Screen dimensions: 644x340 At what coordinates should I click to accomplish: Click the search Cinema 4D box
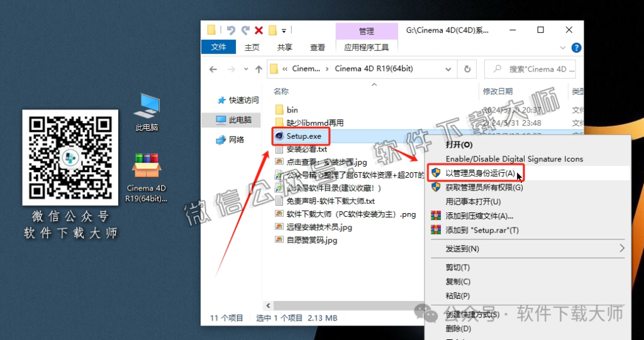530,69
